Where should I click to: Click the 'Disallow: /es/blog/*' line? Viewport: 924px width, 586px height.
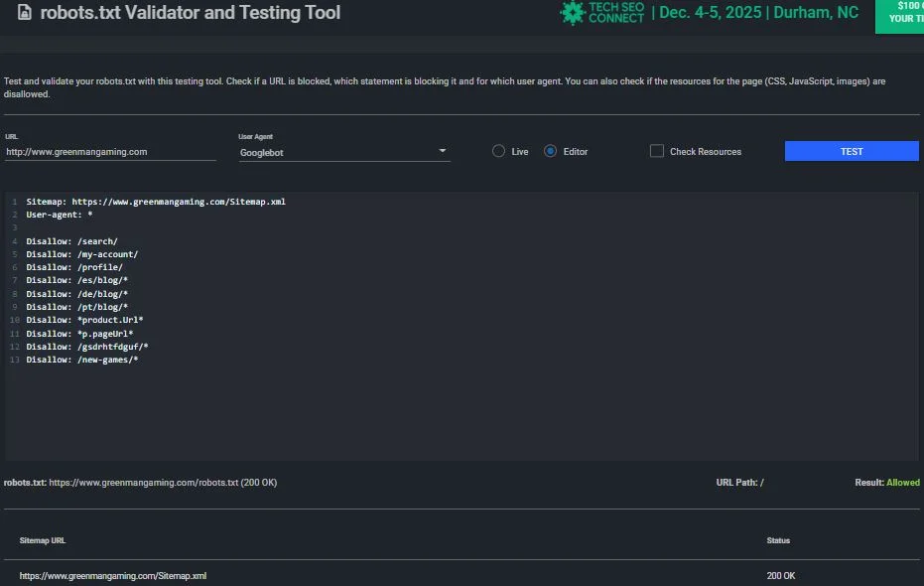pyautogui.click(x=76, y=280)
